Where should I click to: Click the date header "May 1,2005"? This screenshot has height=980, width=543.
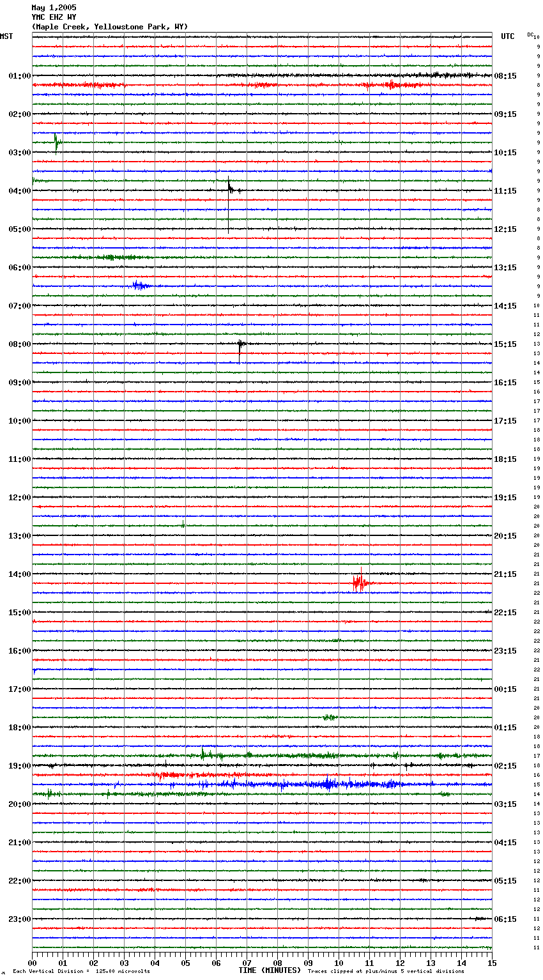tap(54, 8)
